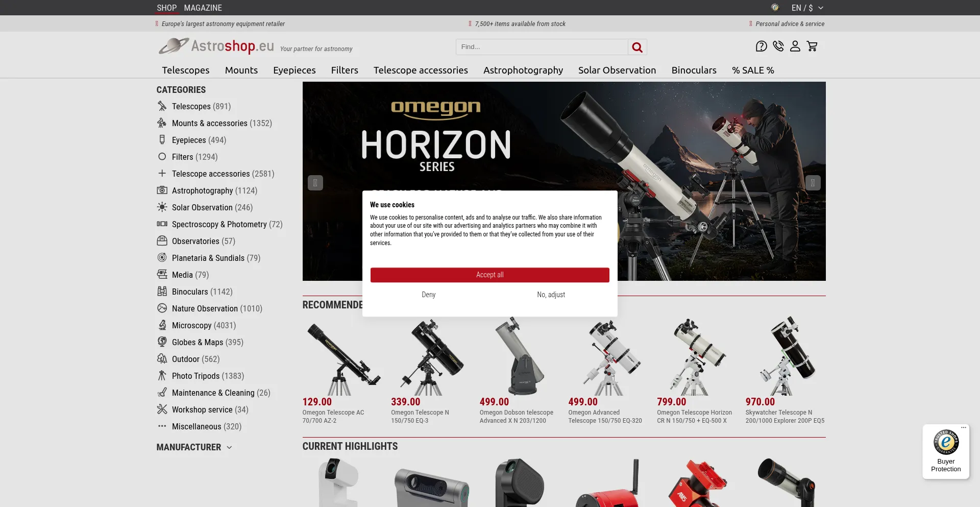Click the user account icon
The image size is (980, 507).
click(x=795, y=46)
